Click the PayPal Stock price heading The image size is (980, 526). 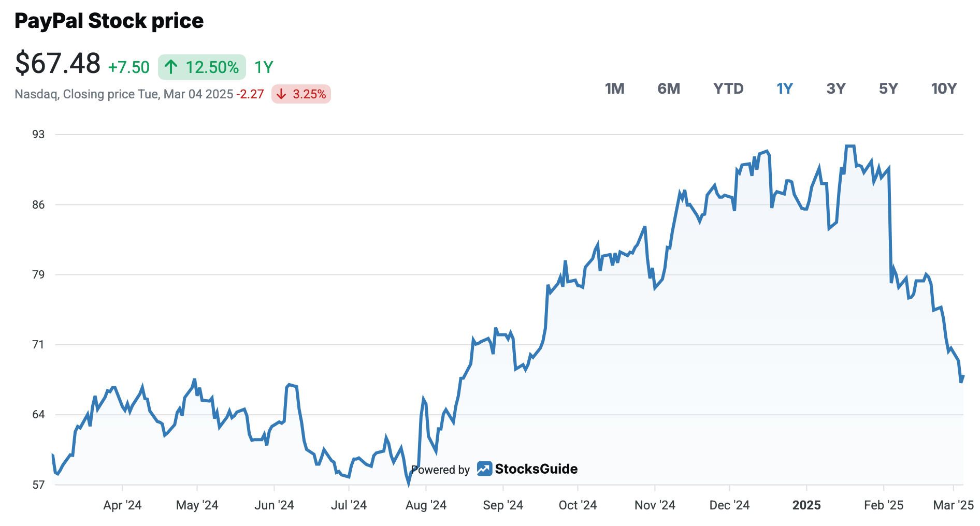pos(109,21)
